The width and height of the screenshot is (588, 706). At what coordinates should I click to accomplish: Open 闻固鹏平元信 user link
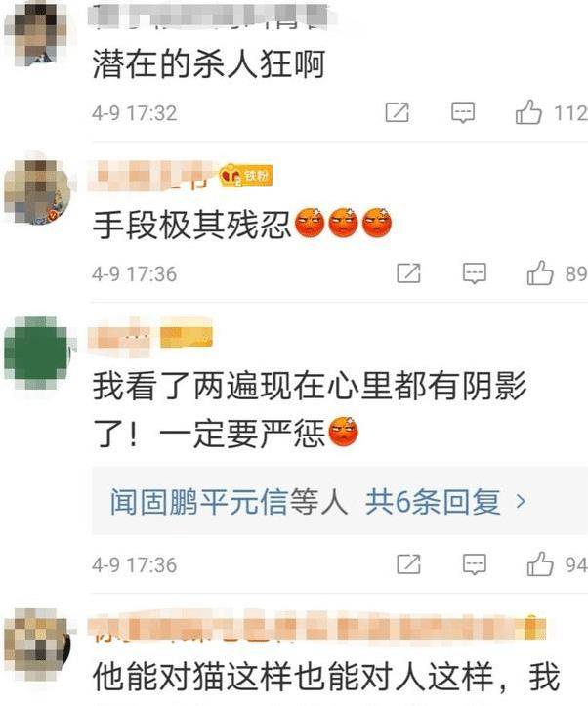pos(198,501)
